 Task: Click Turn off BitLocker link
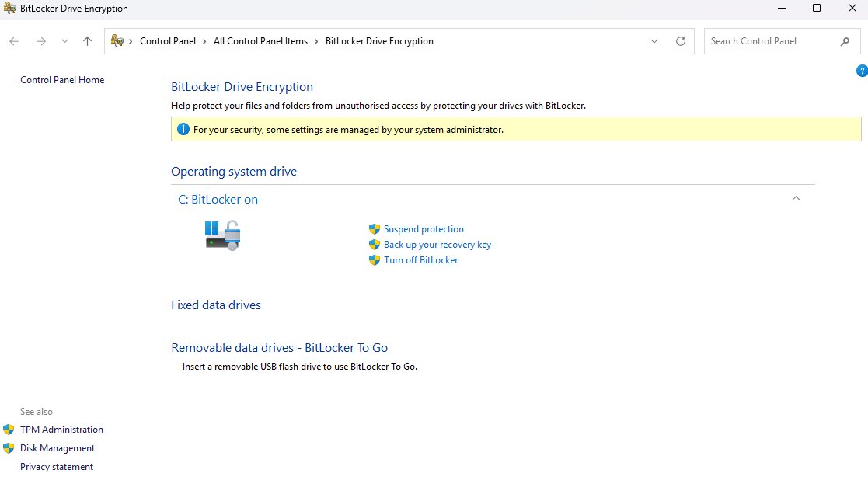tap(420, 260)
